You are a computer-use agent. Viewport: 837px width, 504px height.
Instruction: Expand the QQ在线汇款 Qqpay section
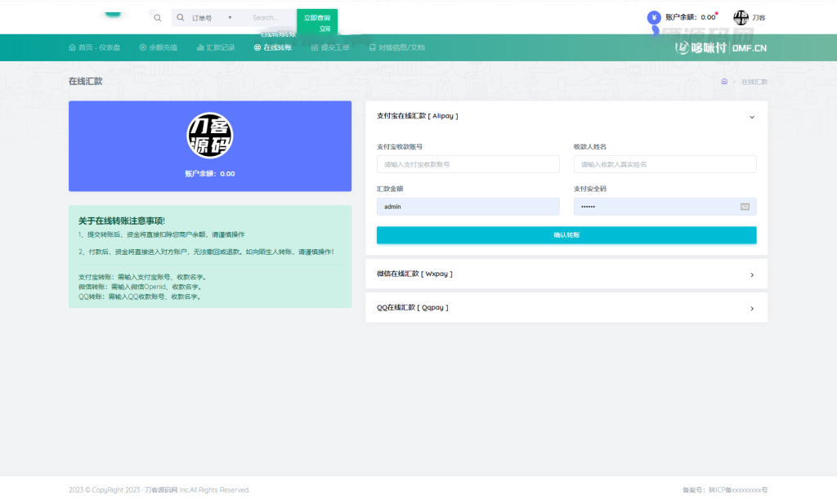[x=566, y=308]
